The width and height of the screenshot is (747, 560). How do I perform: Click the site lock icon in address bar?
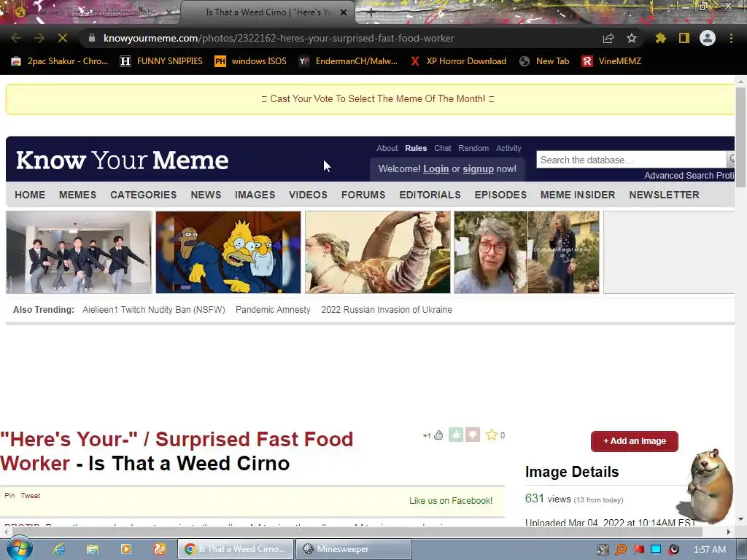(92, 38)
